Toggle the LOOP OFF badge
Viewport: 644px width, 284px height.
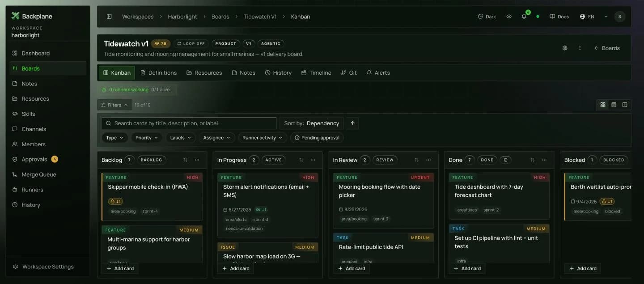[191, 44]
